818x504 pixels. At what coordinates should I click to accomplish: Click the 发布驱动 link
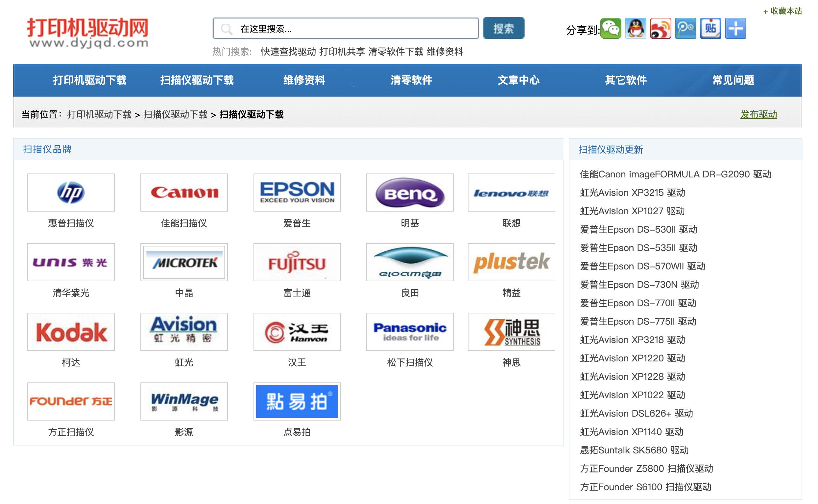click(x=758, y=114)
